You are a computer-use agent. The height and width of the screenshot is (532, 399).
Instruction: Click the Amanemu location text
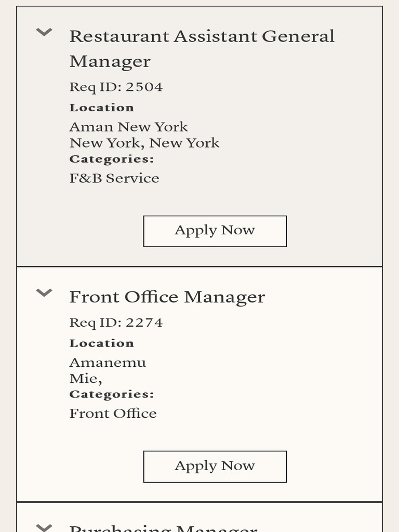(108, 363)
